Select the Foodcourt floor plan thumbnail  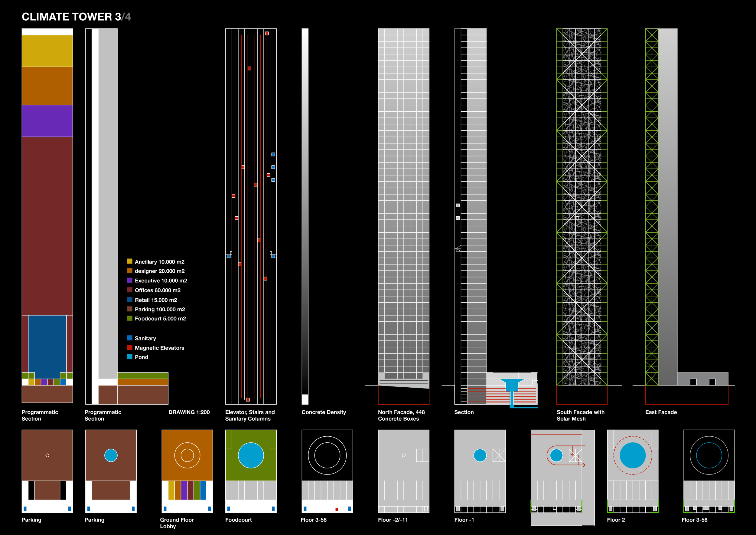coord(251,471)
